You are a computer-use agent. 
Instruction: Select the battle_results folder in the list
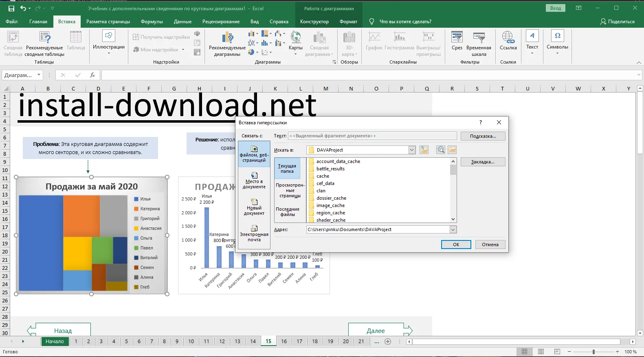point(330,169)
